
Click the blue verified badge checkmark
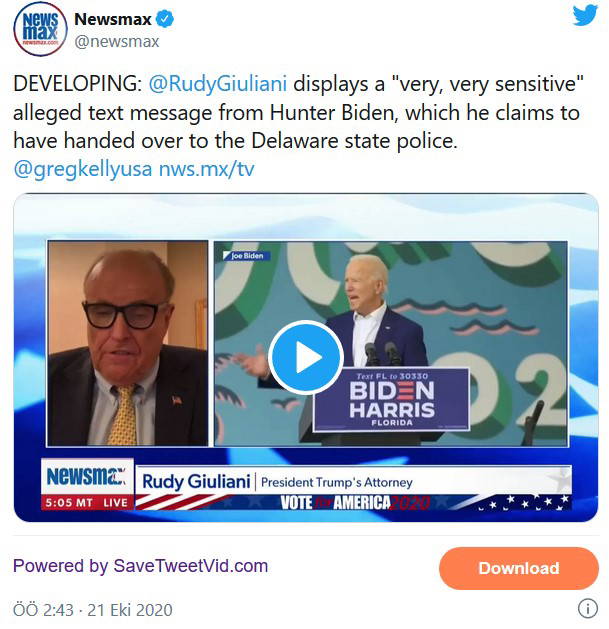164,19
